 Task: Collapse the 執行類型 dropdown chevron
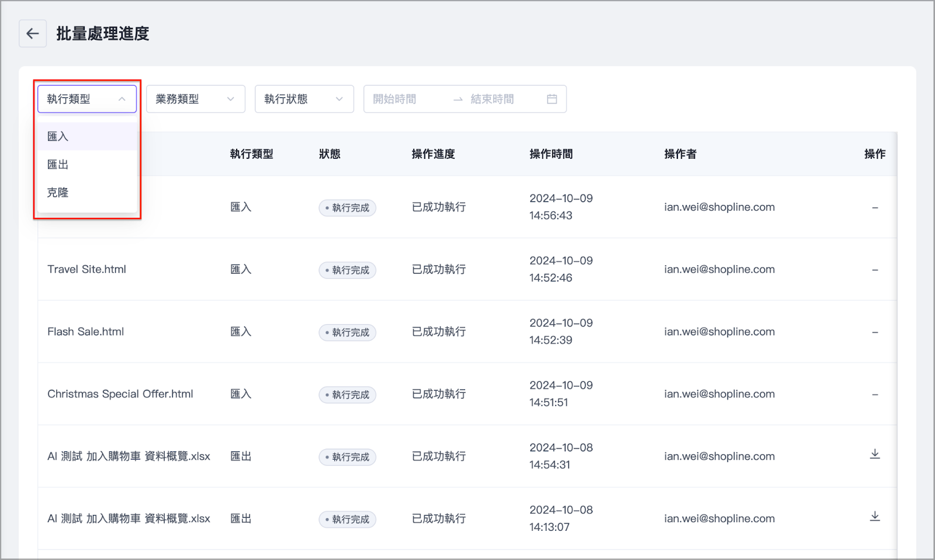[122, 99]
